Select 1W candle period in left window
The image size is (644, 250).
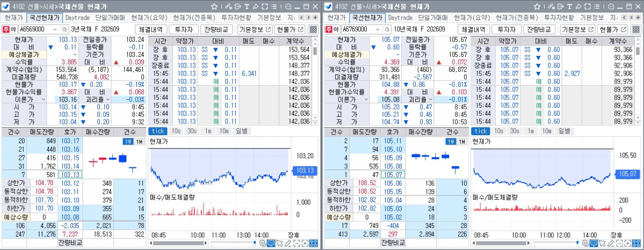[x=128, y=142]
